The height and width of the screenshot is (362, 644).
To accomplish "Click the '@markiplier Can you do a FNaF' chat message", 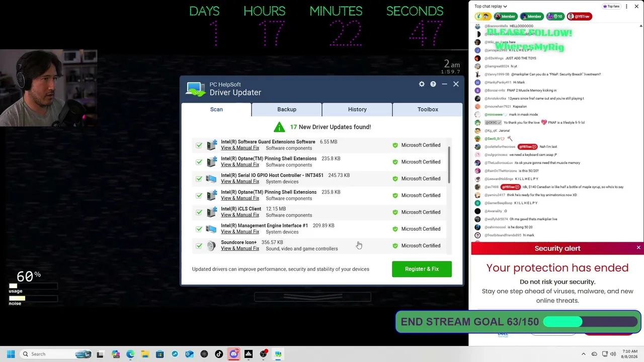I will point(542,74).
